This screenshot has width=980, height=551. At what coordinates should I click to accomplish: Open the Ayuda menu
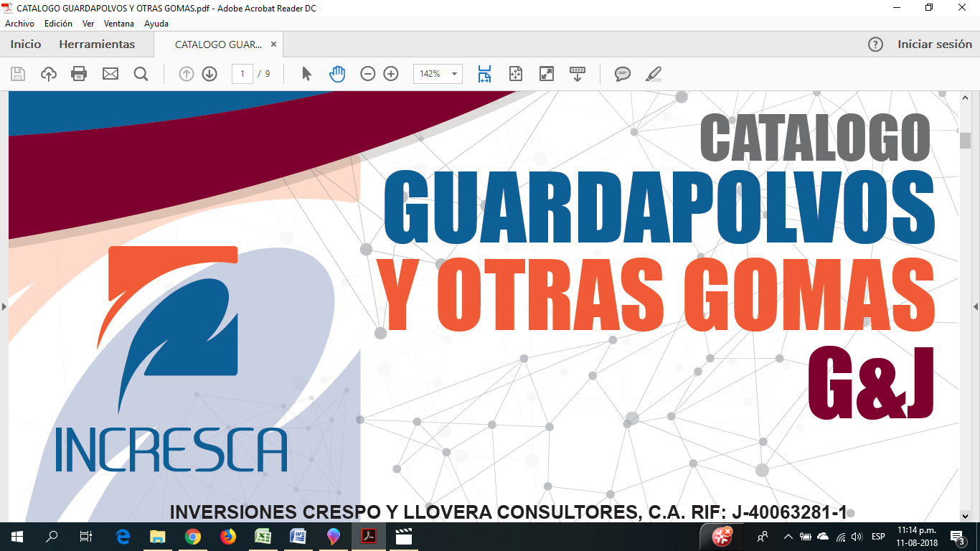(156, 24)
